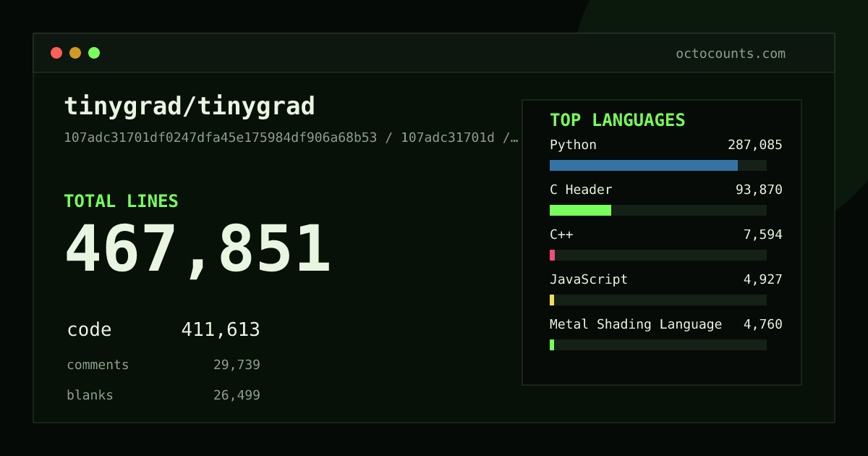Click the 93,870 C Header count
Viewport: 868px width, 456px height.
point(759,190)
